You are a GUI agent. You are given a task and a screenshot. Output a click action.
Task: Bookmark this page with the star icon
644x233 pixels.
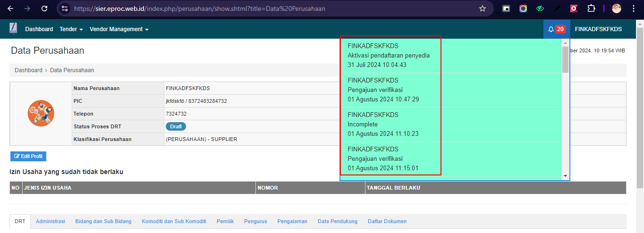[483, 8]
